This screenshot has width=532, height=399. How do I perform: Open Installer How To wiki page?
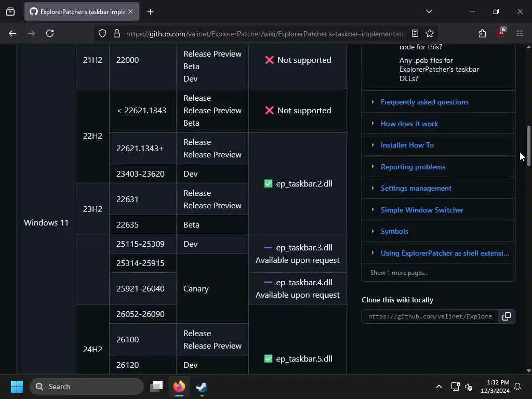point(407,145)
